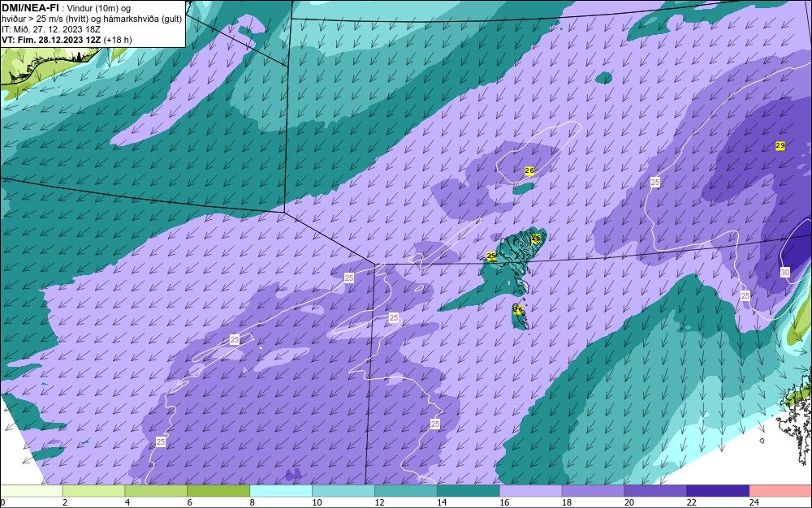The height and width of the screenshot is (508, 812).
Task: Select the white 30 gust contour label
Action: point(785,272)
